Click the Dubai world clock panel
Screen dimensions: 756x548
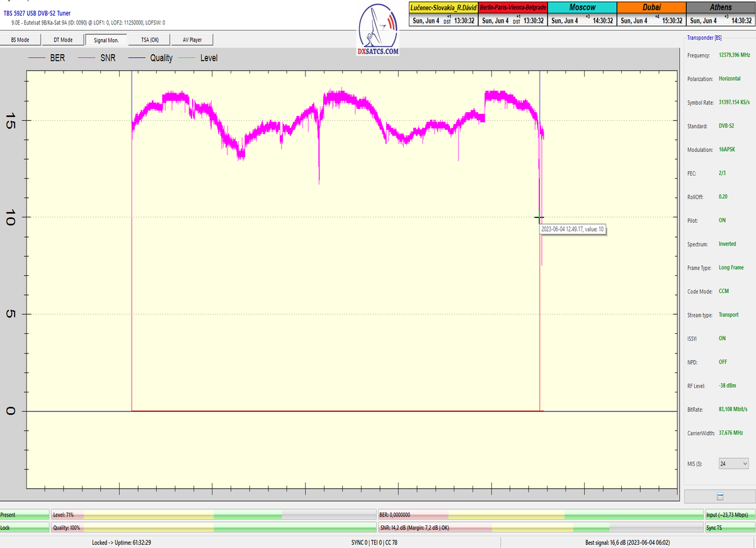click(x=651, y=14)
